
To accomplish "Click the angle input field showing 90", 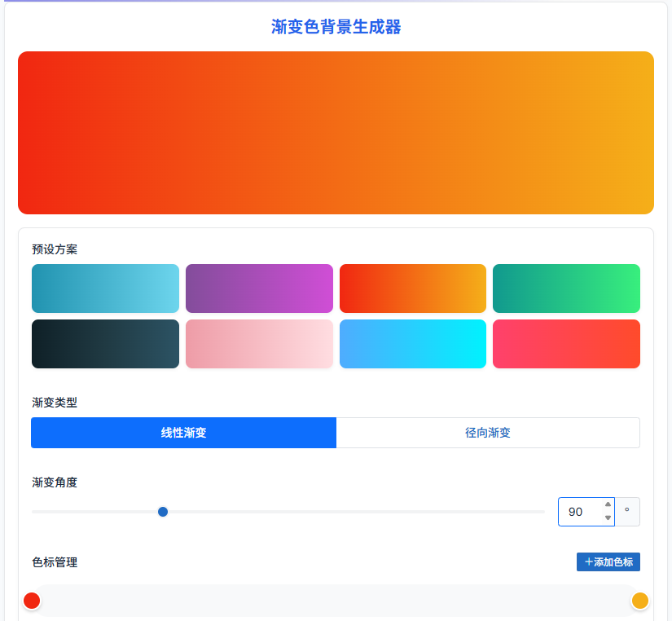I will (578, 512).
